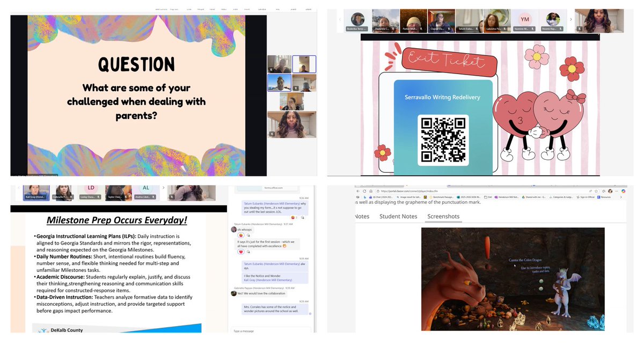
Task: Click the LD participant avatar tile
Action: (91, 193)
